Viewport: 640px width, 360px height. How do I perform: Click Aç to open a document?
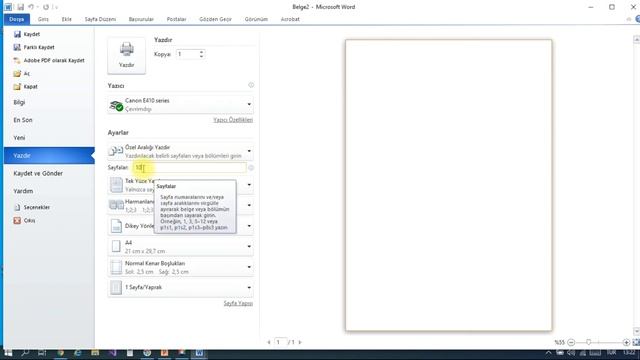[x=22, y=73]
